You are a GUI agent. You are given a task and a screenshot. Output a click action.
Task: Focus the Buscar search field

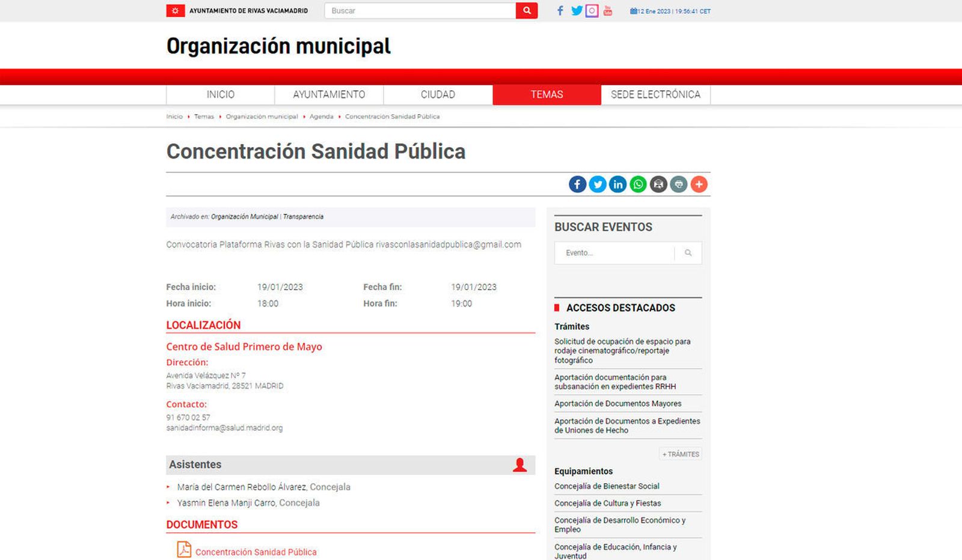420,11
